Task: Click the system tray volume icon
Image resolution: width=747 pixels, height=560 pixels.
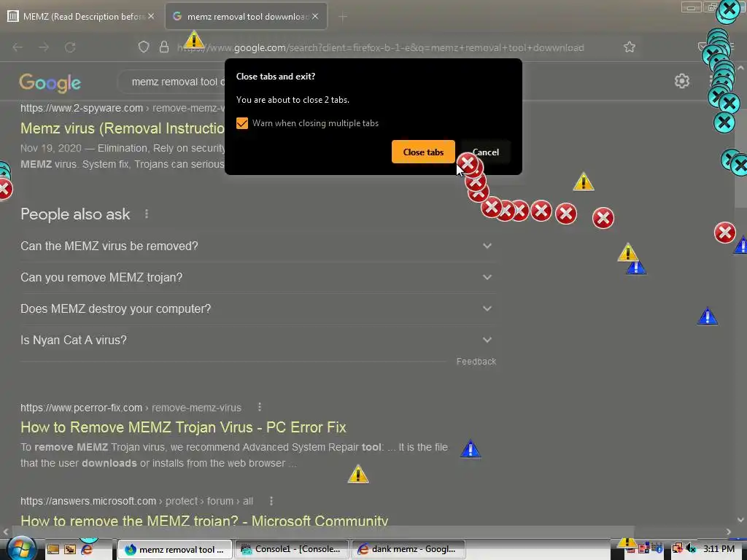Action: (691, 549)
